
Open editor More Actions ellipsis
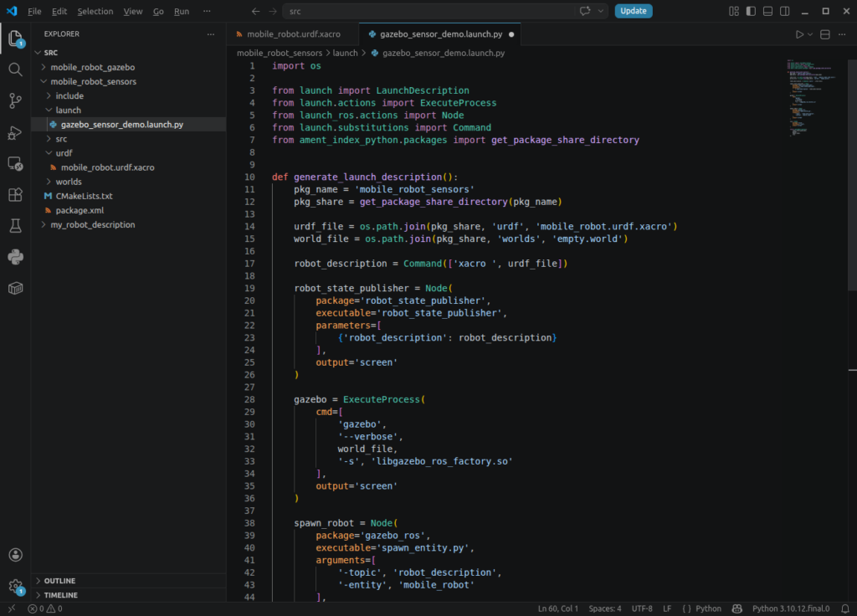click(842, 33)
